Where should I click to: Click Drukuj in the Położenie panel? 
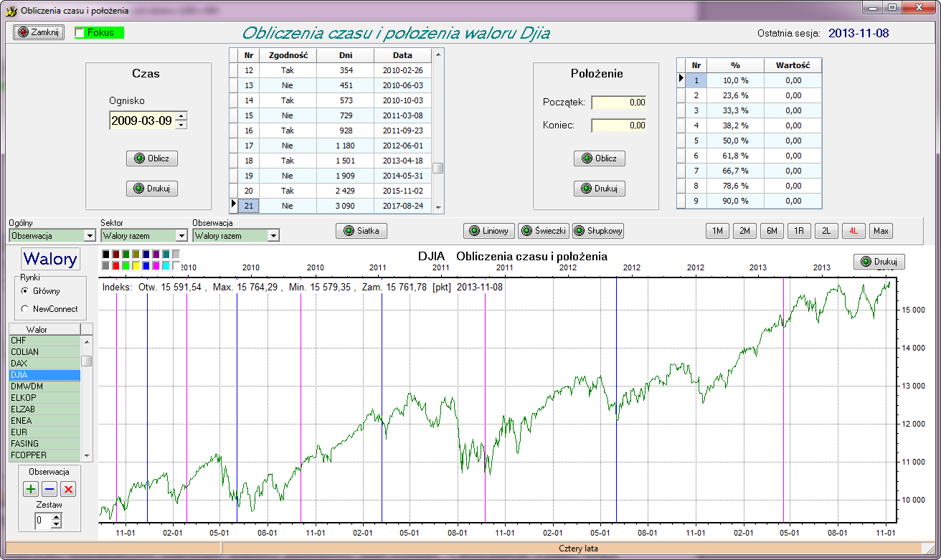(600, 189)
